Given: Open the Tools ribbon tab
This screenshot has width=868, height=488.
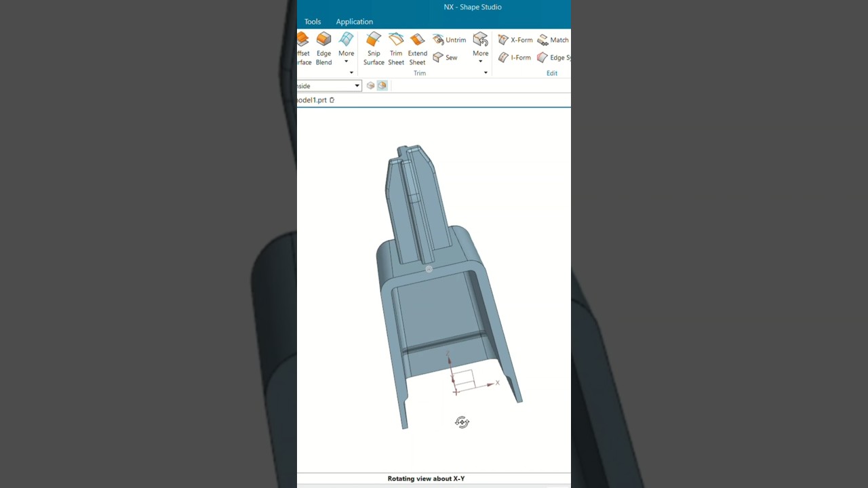Looking at the screenshot, I should coord(313,22).
